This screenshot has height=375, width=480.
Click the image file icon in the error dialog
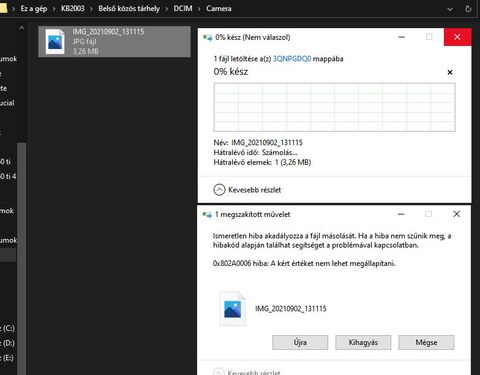pos(233,309)
